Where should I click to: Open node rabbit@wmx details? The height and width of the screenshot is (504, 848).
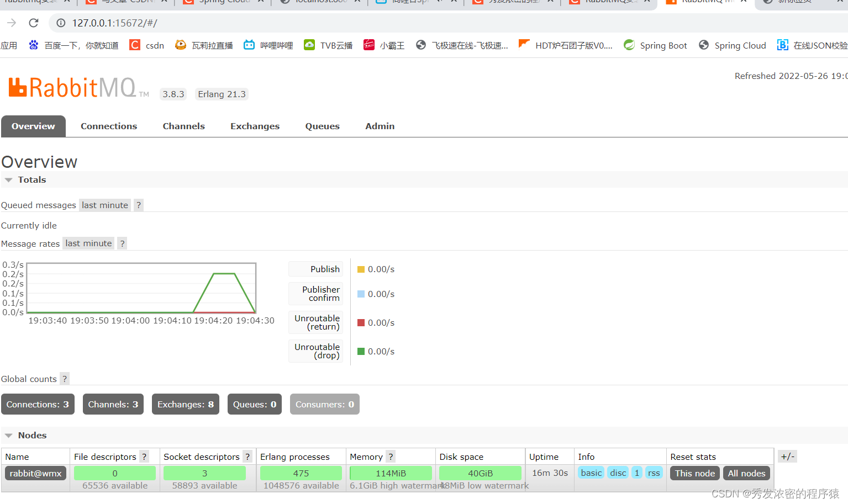click(36, 473)
